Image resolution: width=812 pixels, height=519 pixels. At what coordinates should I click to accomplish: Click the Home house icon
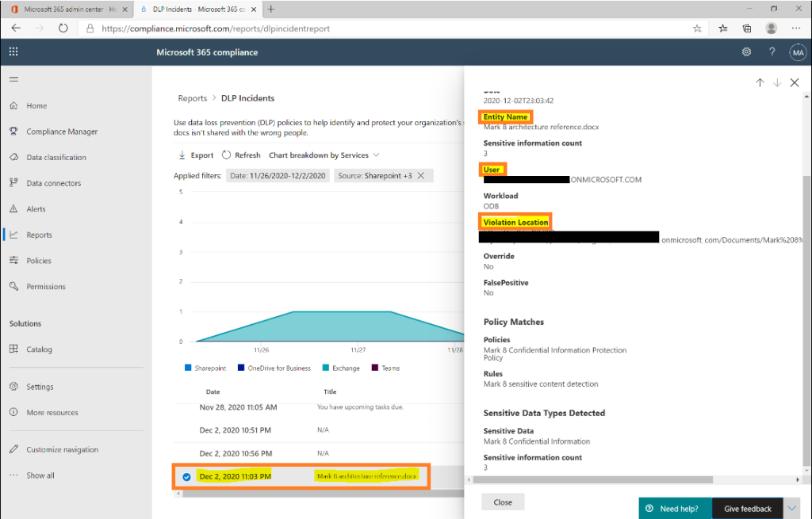tap(14, 105)
